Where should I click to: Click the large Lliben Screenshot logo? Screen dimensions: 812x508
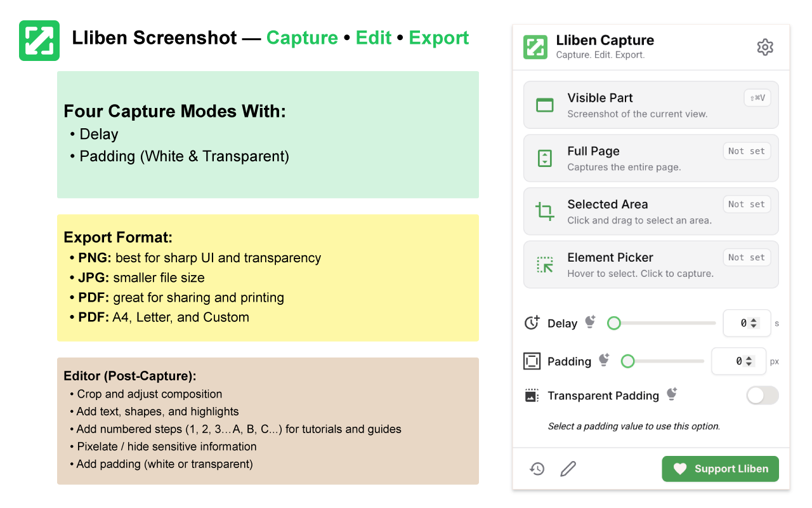pos(39,41)
